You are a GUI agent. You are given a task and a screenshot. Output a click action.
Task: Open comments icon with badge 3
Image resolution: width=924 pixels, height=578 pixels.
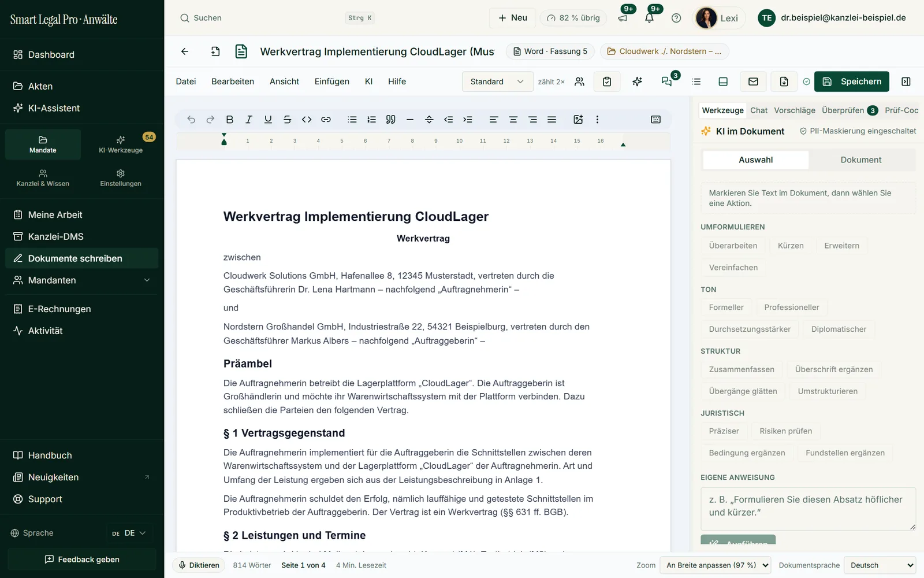666,81
